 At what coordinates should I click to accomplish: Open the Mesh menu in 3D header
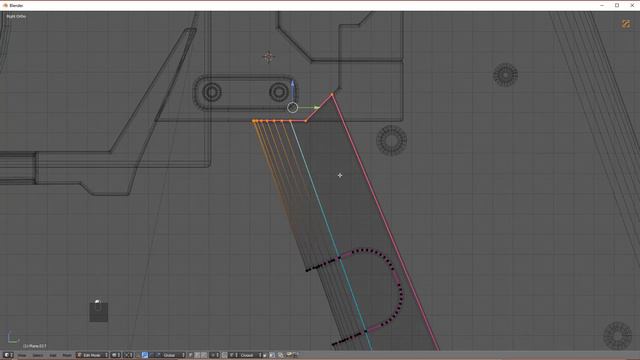click(67, 356)
